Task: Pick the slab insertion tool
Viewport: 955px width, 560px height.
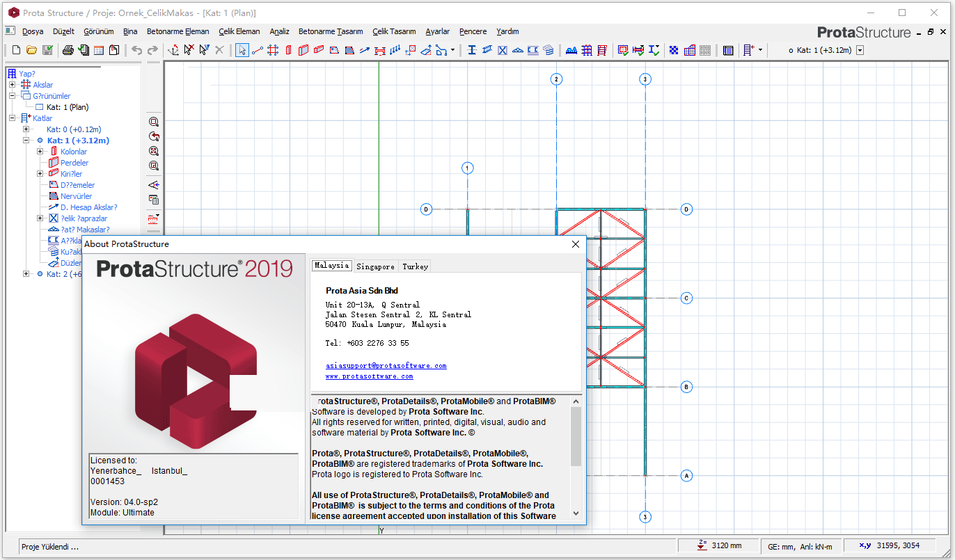Action: click(334, 50)
